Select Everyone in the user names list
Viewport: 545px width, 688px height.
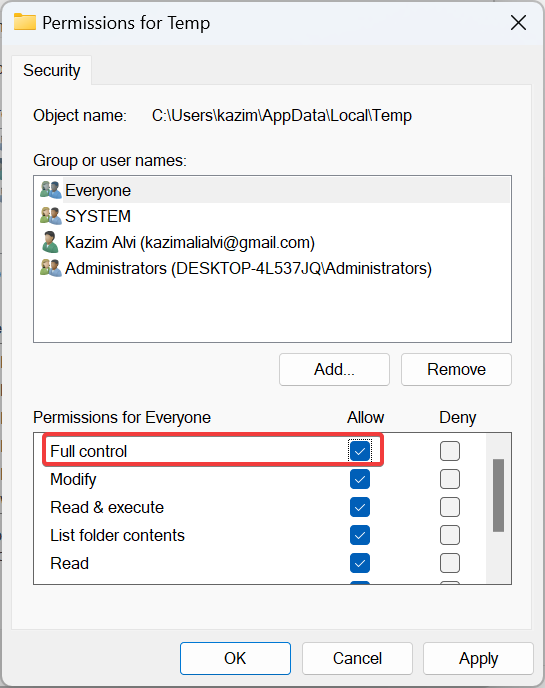272,190
